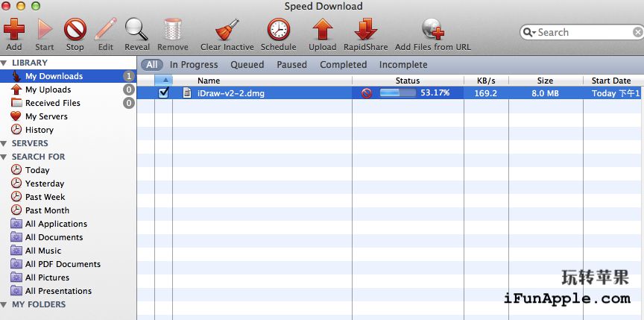Select My Downloads in the Library sidebar
Viewport: 644px width, 320px height.
(x=68, y=76)
